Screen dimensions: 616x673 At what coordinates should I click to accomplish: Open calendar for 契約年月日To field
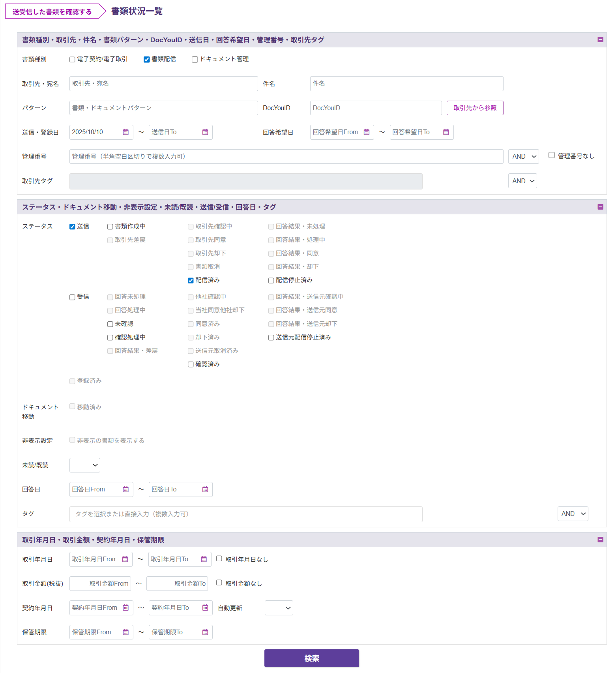coord(205,608)
